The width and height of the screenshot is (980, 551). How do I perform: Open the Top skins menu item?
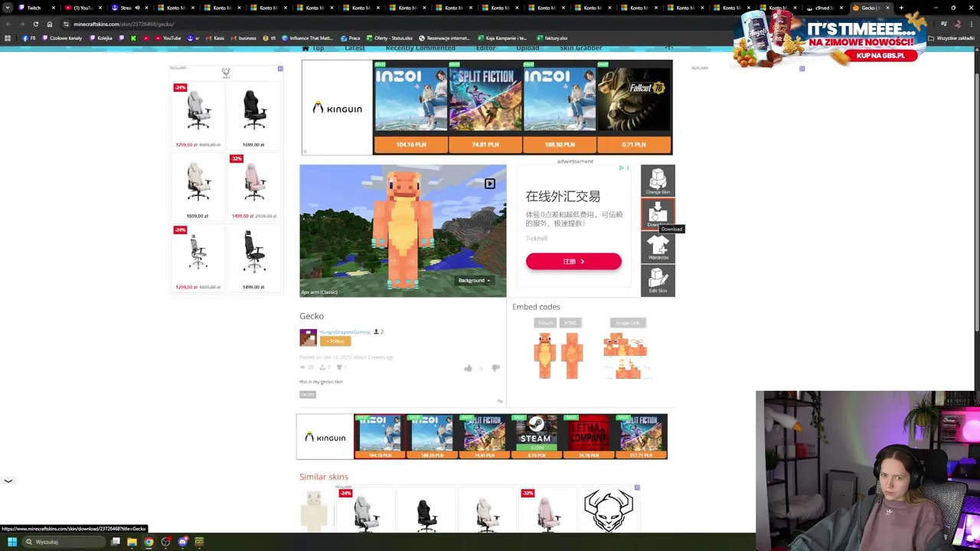pos(313,48)
